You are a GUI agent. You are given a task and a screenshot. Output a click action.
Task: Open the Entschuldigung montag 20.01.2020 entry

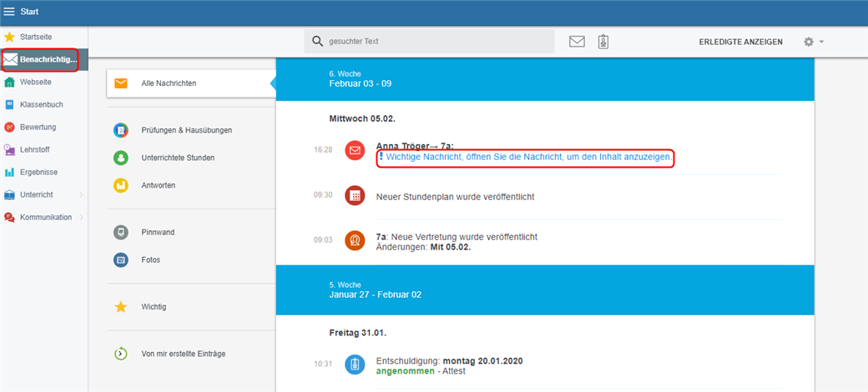[450, 366]
